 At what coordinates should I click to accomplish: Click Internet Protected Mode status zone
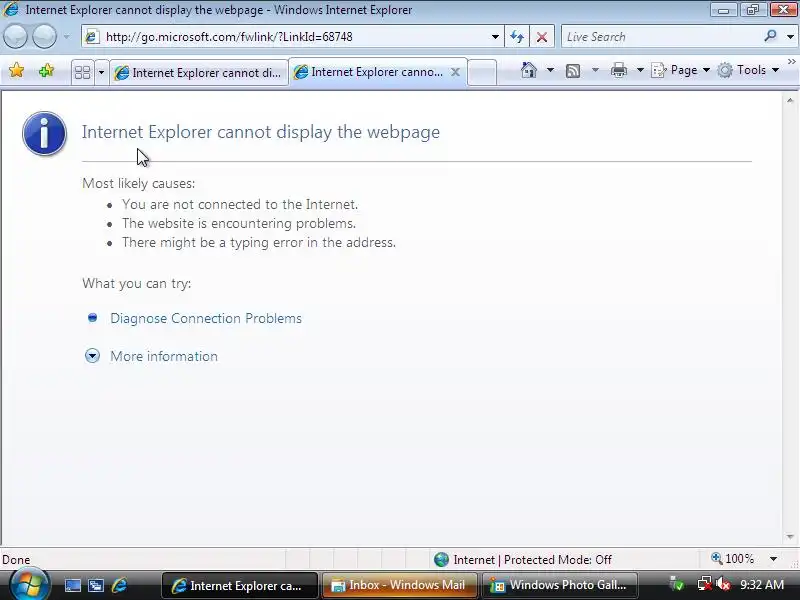522,560
